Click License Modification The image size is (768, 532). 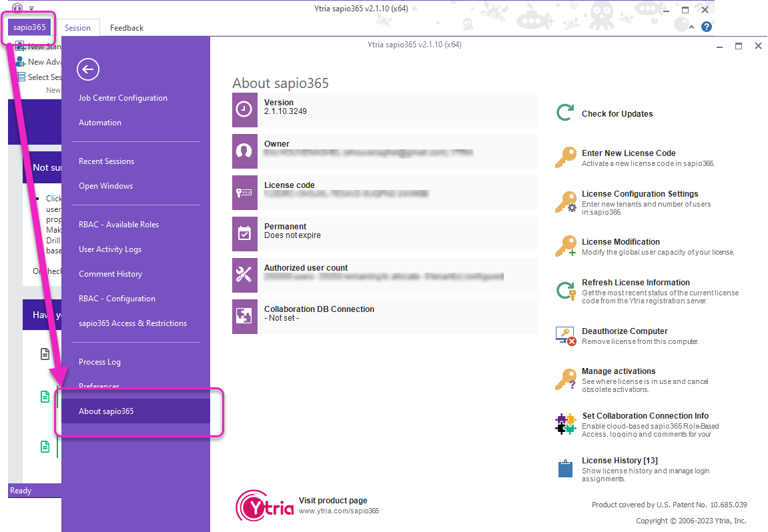(621, 242)
